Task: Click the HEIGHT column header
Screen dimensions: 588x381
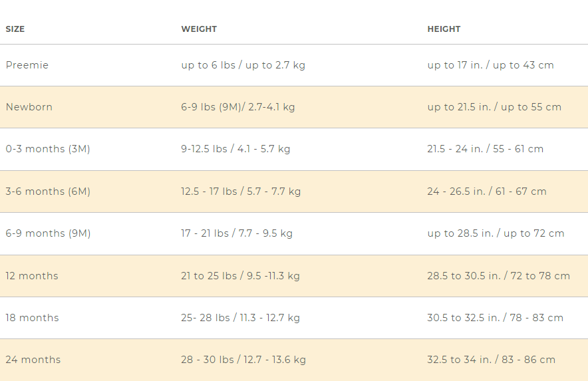Action: (444, 29)
